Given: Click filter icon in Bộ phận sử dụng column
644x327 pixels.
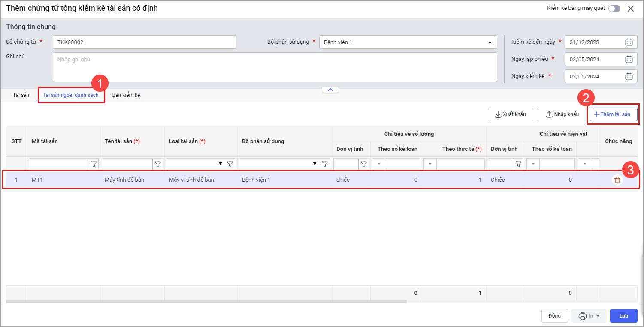Looking at the screenshot, I should click(x=325, y=164).
